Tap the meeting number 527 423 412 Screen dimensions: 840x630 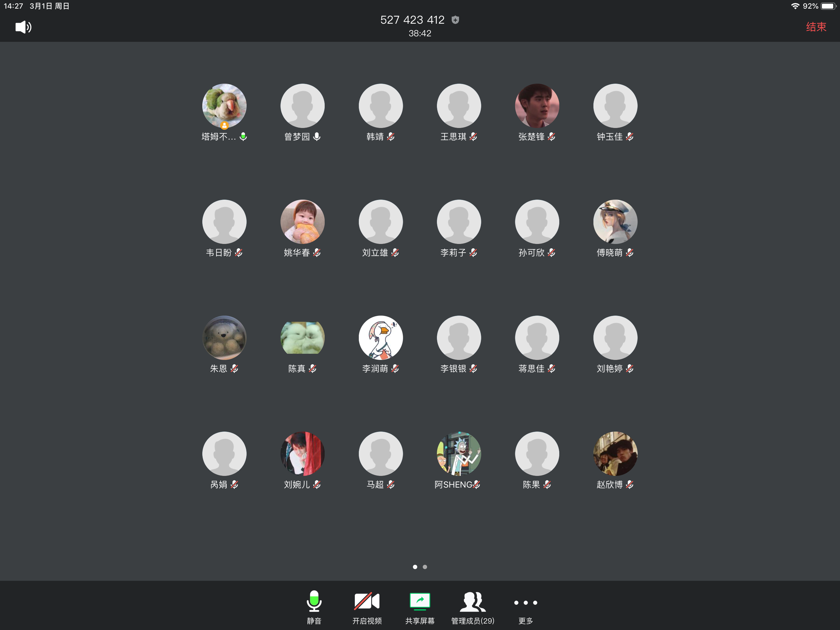click(412, 20)
